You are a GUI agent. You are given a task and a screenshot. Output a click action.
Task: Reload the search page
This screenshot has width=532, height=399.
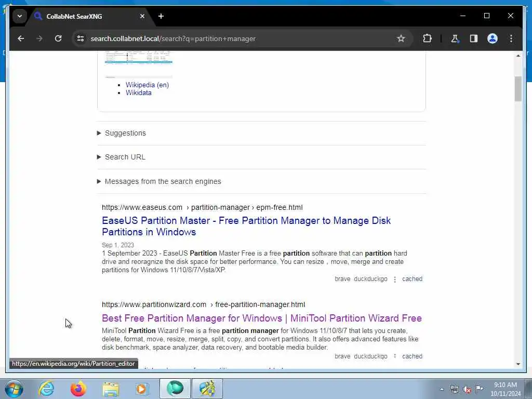[58, 38]
